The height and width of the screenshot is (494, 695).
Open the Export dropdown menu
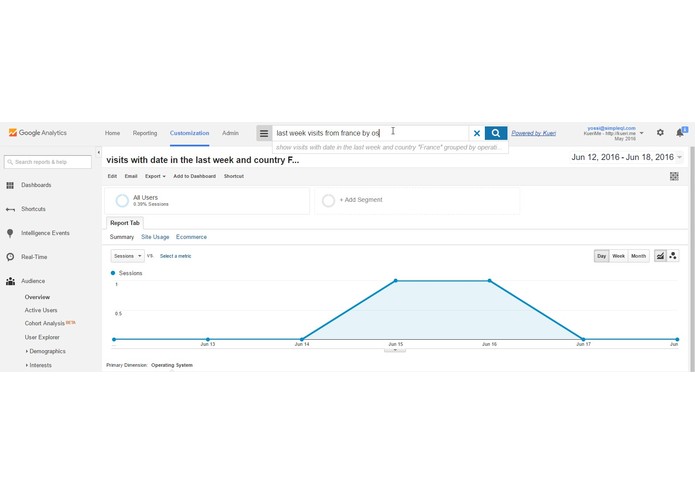click(155, 176)
